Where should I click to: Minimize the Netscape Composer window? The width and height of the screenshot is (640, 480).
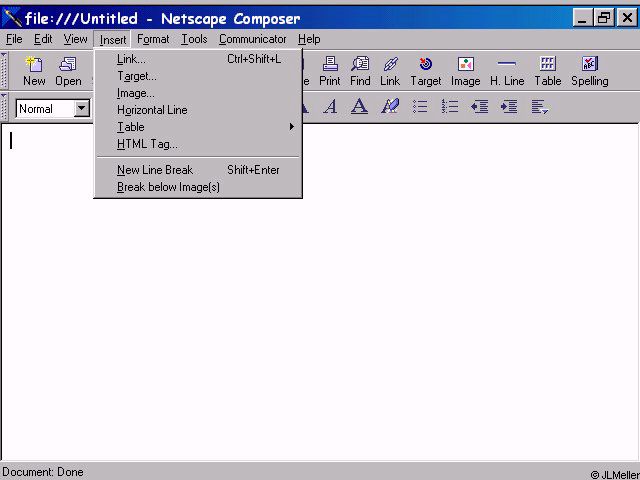583,18
